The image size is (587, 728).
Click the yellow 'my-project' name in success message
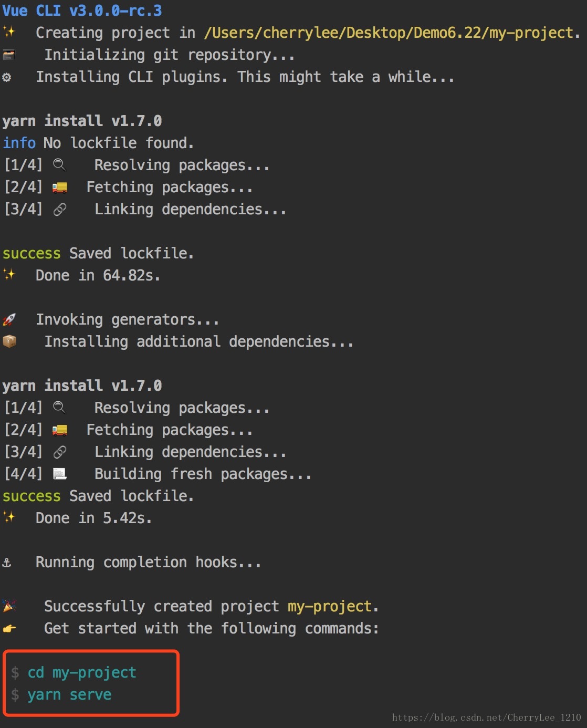(330, 607)
